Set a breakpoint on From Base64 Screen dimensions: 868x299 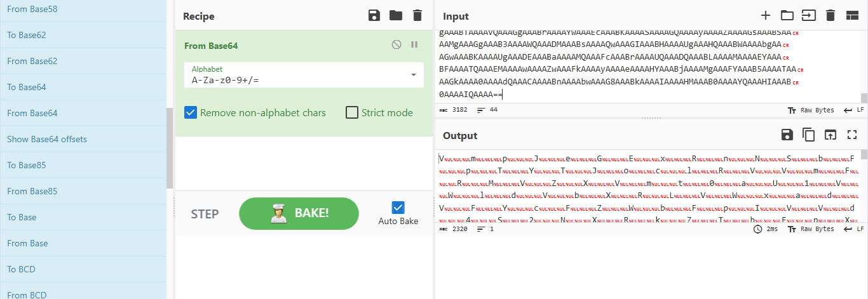coord(414,45)
